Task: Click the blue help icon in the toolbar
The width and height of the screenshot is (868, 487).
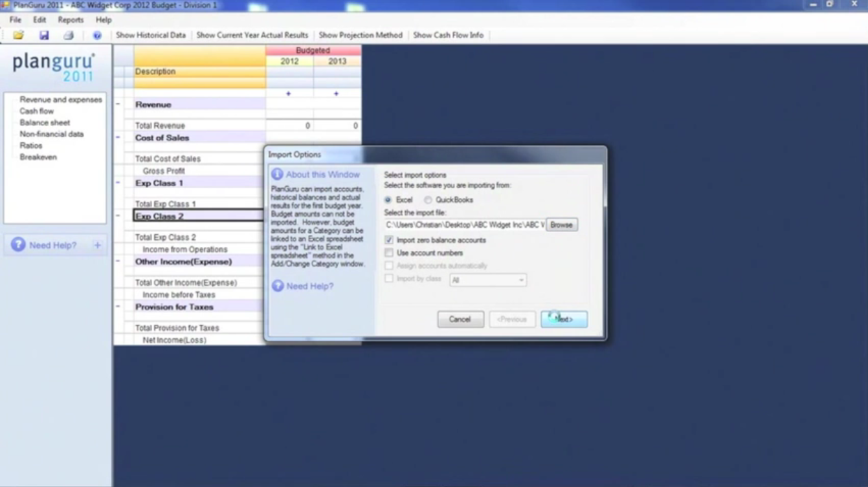Action: coord(97,36)
